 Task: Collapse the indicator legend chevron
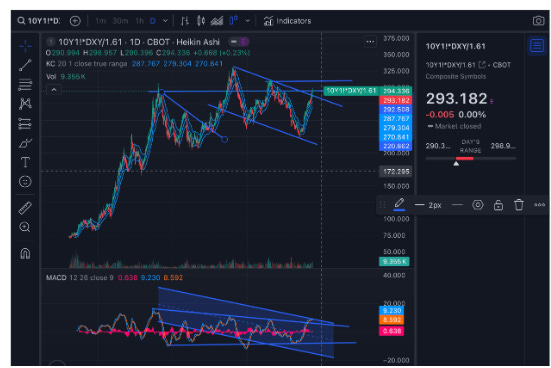tap(54, 90)
